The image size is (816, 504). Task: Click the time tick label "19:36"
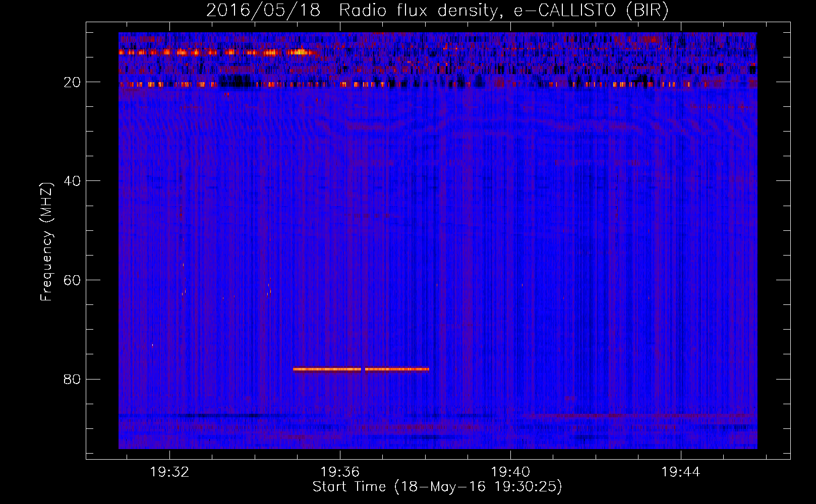click(340, 472)
